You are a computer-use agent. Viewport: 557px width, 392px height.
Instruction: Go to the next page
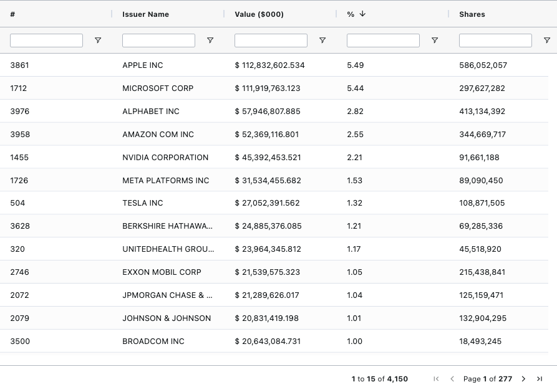(x=523, y=379)
